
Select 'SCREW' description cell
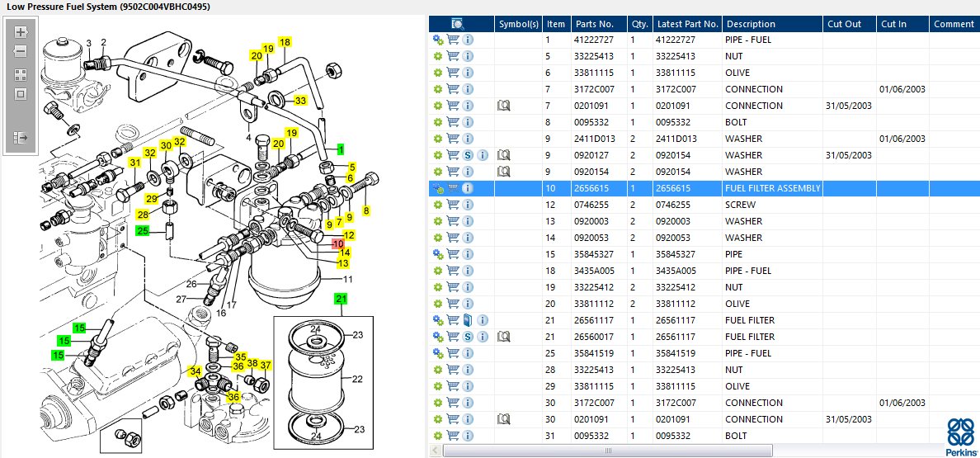(x=772, y=205)
